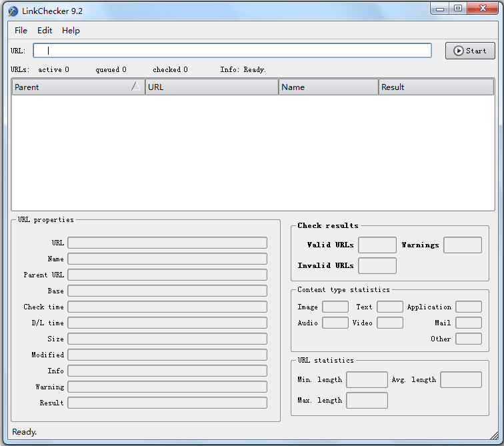This screenshot has width=504, height=446.
Task: Click the Image content type count box
Action: coord(335,307)
